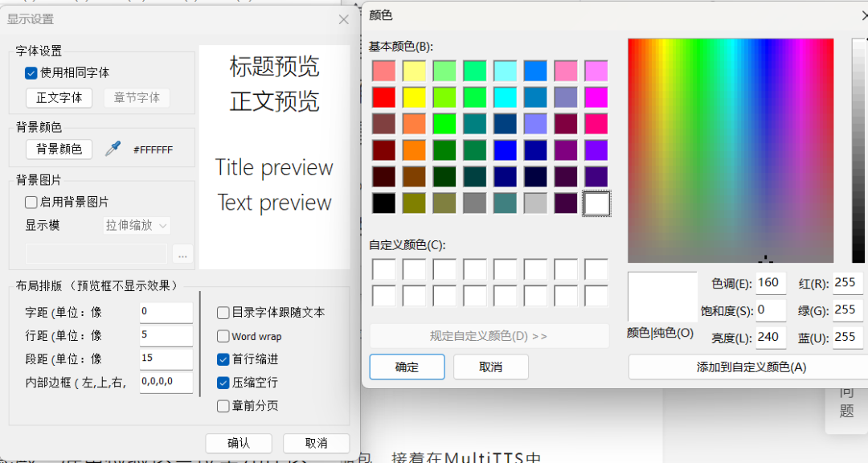Enable the 章前分页 option
The image size is (868, 463).
(223, 406)
